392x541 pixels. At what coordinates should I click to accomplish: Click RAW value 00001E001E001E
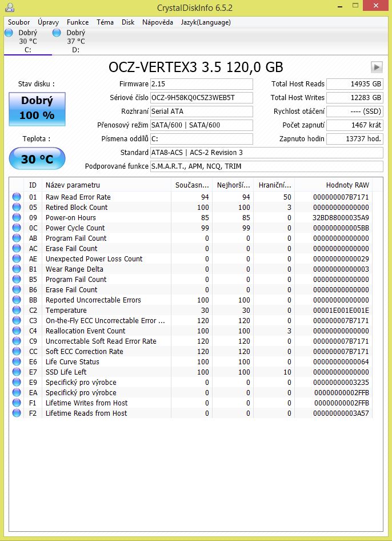(341, 310)
